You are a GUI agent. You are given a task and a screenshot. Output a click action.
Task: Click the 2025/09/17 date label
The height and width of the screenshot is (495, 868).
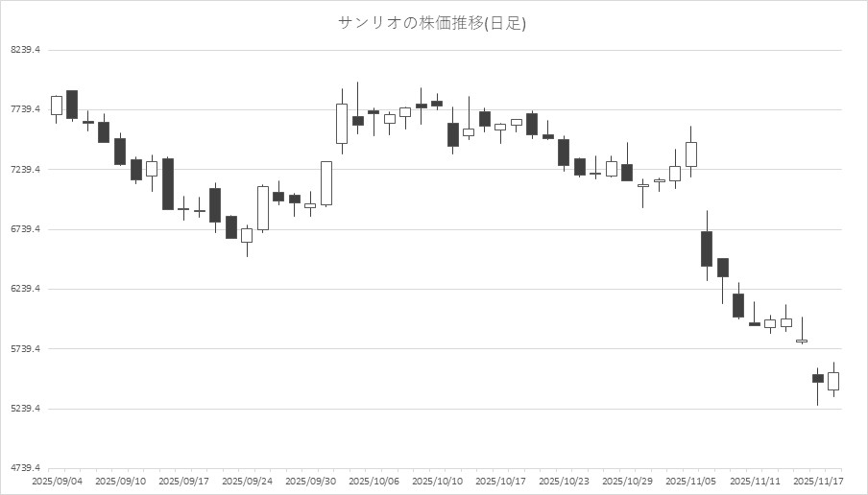(183, 481)
